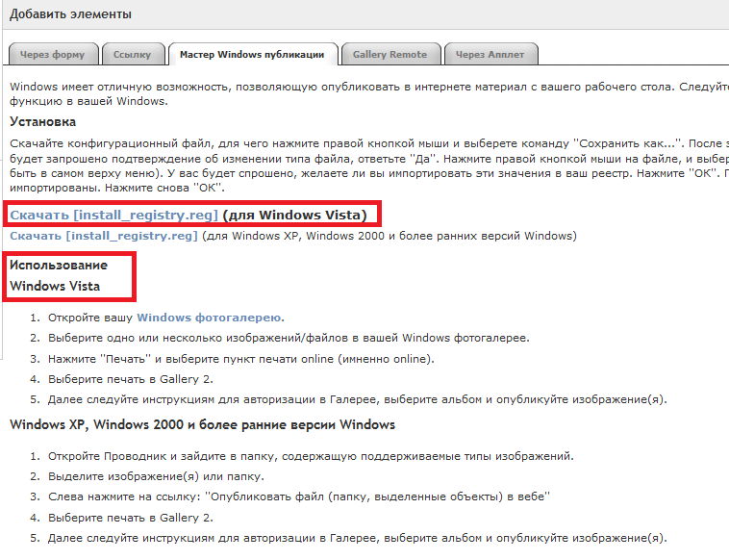Click the step "Выберите одно или несколько изображений/файлов"

(x=289, y=338)
